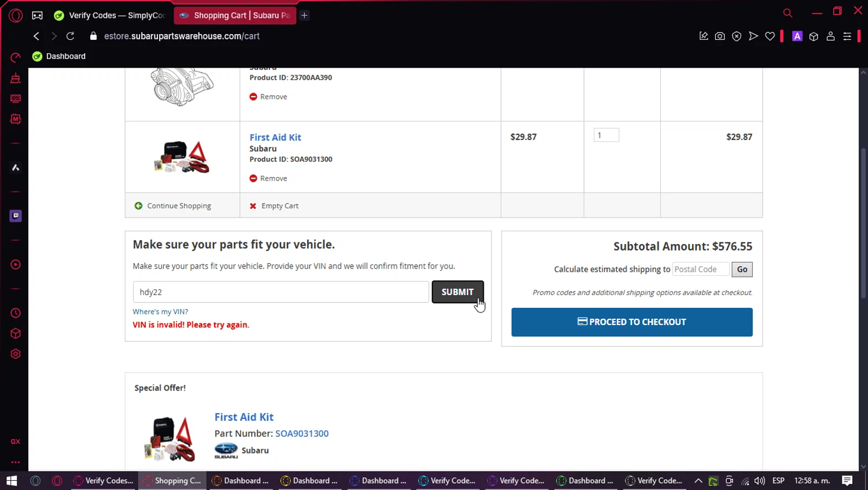This screenshot has height=490, width=868.
Task: Open Aria AI icon in sidebar
Action: coord(16,168)
